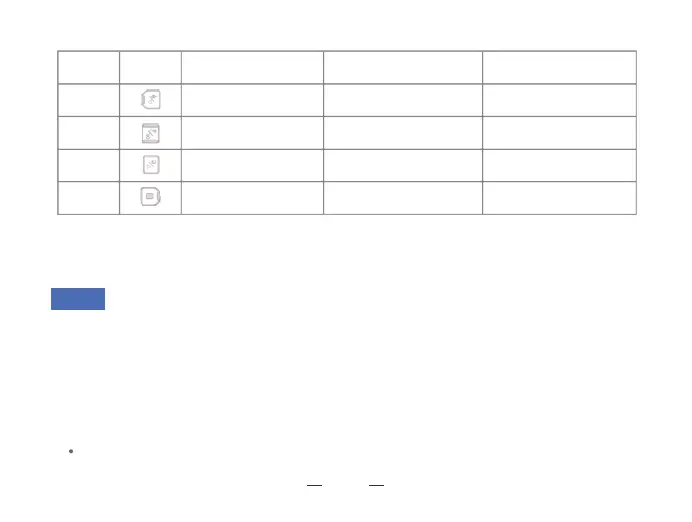Click the cell immediately right of the first-row card icon
This screenshot has height=522, width=692.
tap(252, 99)
